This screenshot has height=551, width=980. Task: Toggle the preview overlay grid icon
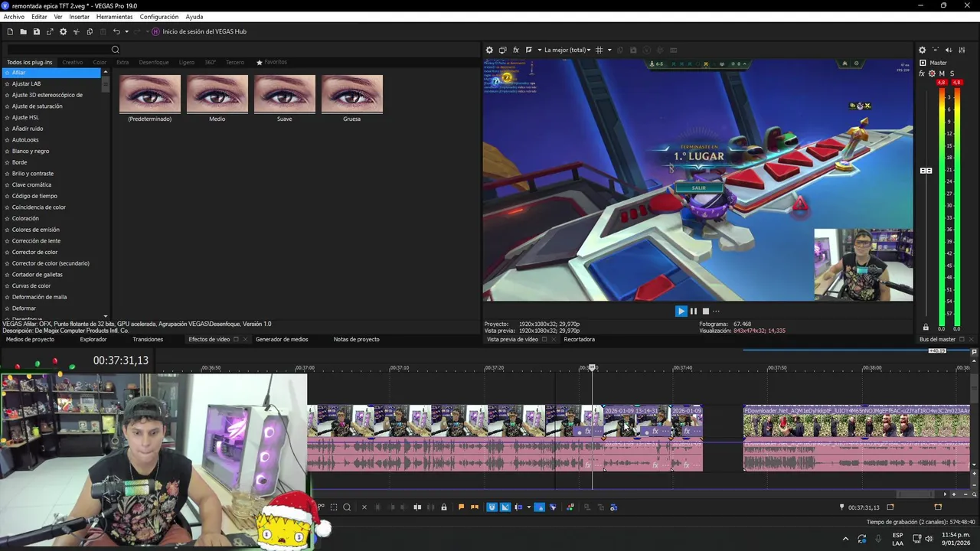(x=599, y=50)
